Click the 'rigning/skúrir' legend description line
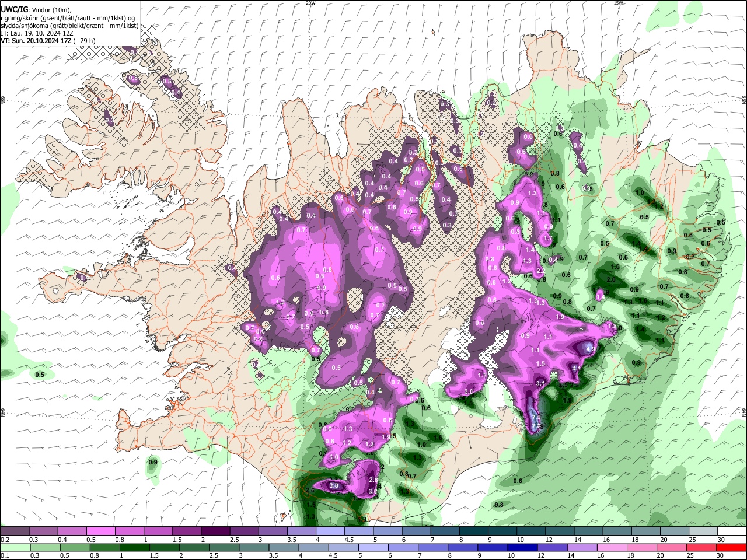 [x=68, y=18]
